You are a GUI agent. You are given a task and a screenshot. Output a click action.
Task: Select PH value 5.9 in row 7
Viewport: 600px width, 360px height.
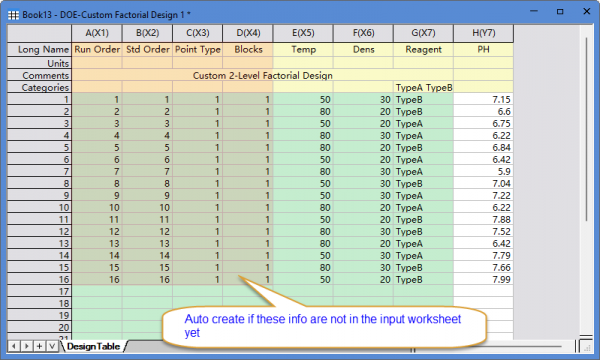483,171
